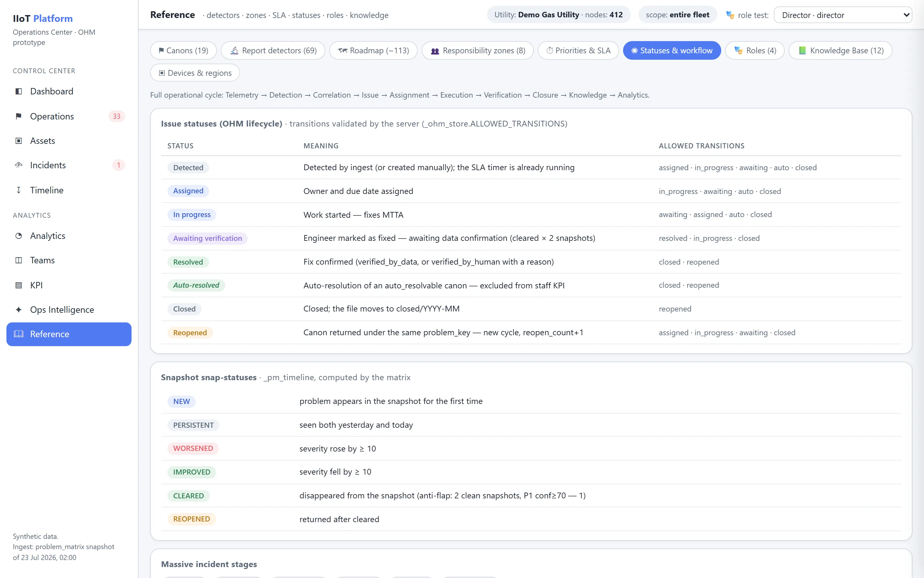924x578 pixels.
Task: Click the Resolved status badge
Action: (x=188, y=262)
